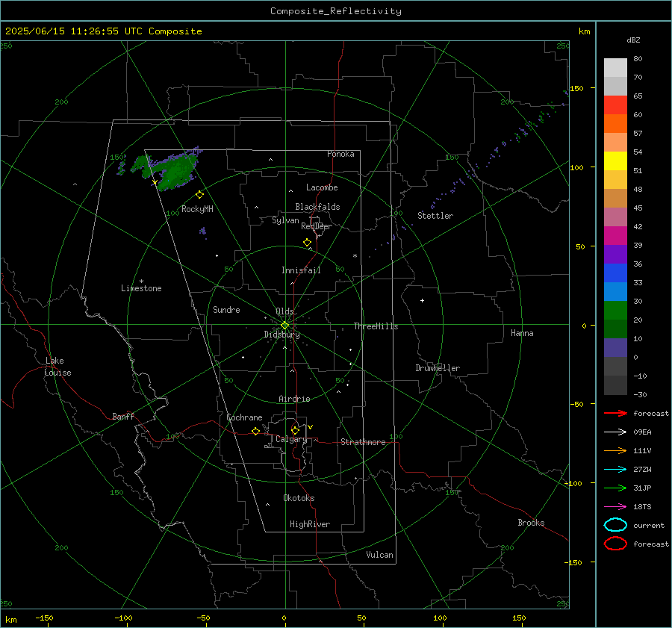672x628 pixels.
Task: Click the Sylvan label
Action: [x=285, y=220]
